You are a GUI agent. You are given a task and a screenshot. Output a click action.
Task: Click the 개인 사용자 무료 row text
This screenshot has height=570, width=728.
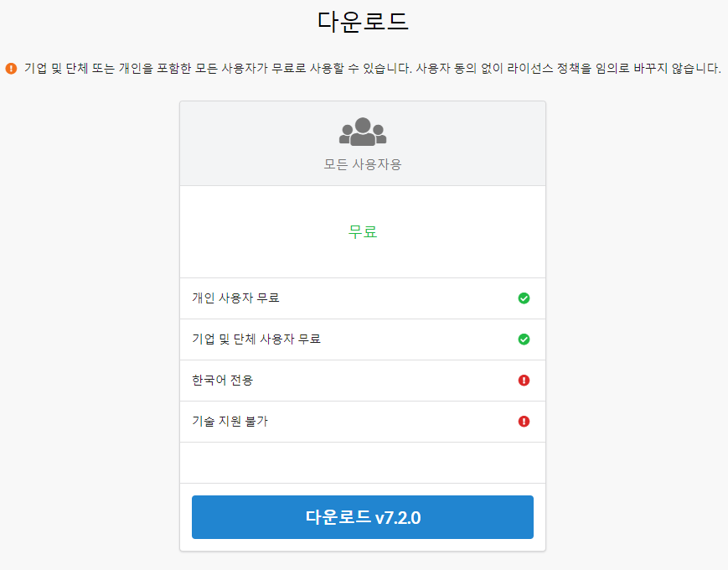(x=235, y=298)
